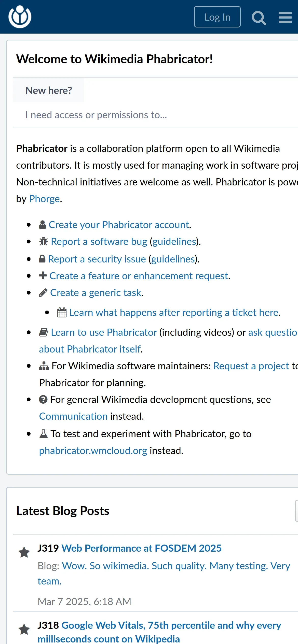Click the Wikimedia logo home icon

click(x=20, y=17)
